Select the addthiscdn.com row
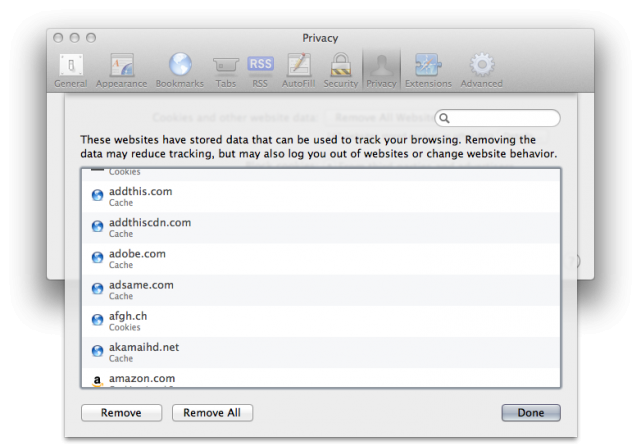640x446 pixels. [321, 228]
